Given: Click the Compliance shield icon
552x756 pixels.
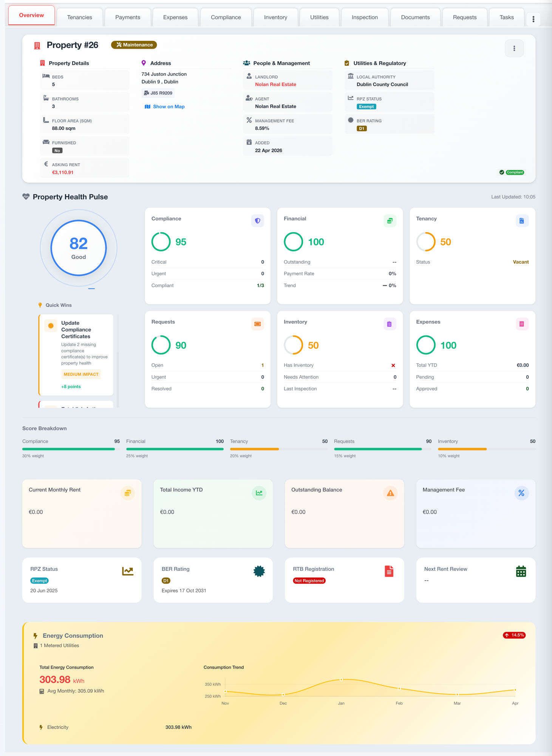Looking at the screenshot, I should click(258, 221).
